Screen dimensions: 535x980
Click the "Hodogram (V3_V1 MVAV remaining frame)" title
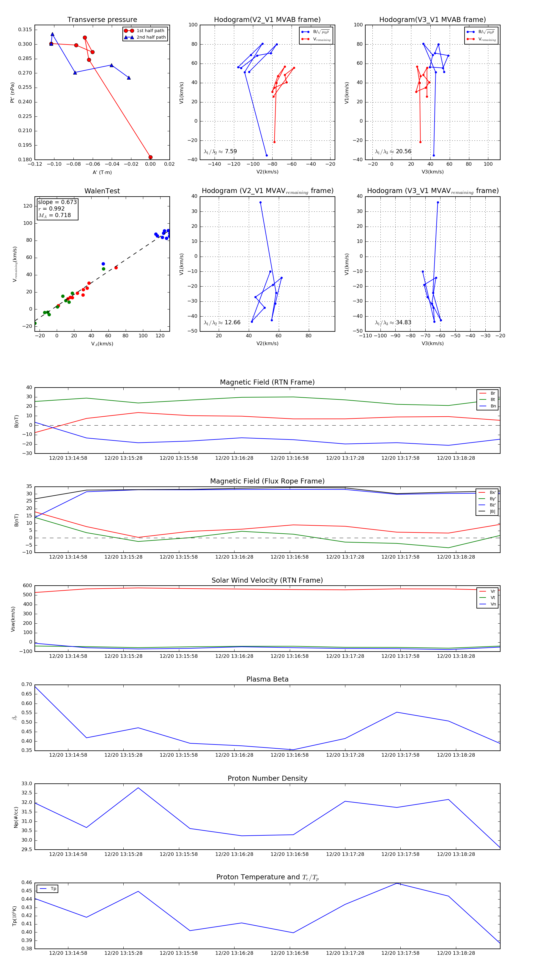click(432, 191)
